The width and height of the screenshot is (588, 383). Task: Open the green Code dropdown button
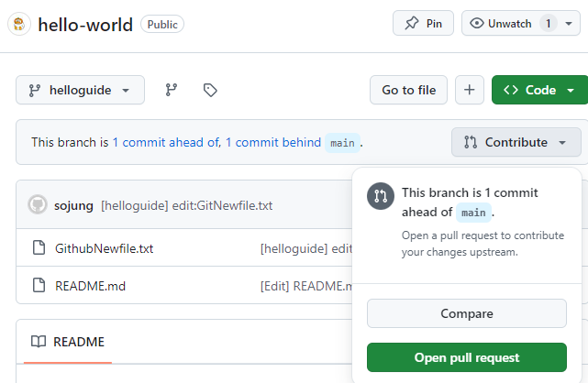[539, 90]
